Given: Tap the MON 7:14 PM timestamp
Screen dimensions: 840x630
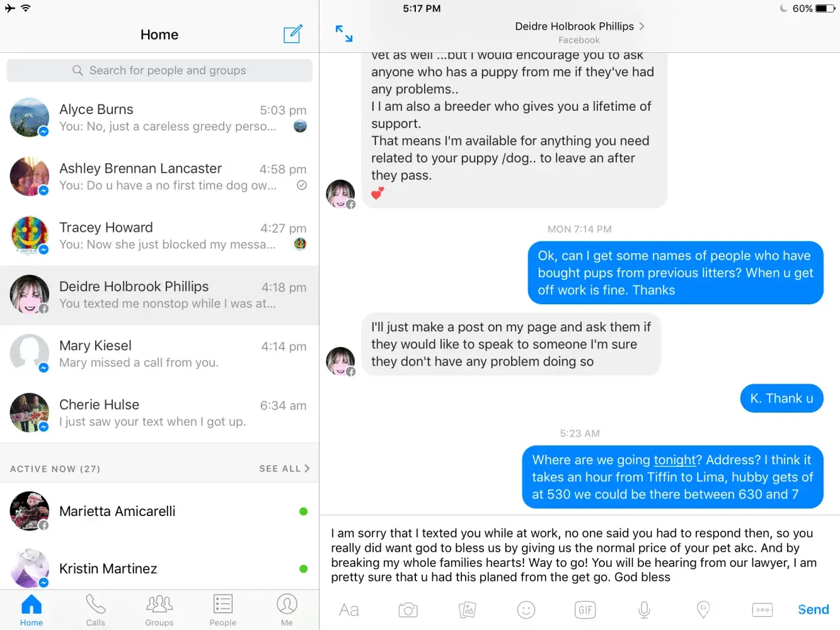Looking at the screenshot, I should (580, 229).
